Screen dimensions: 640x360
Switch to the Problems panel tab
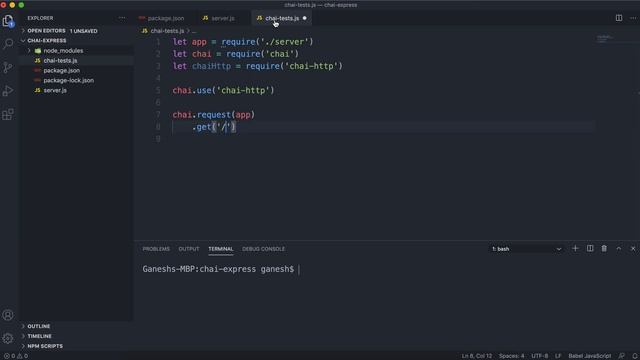(156, 249)
